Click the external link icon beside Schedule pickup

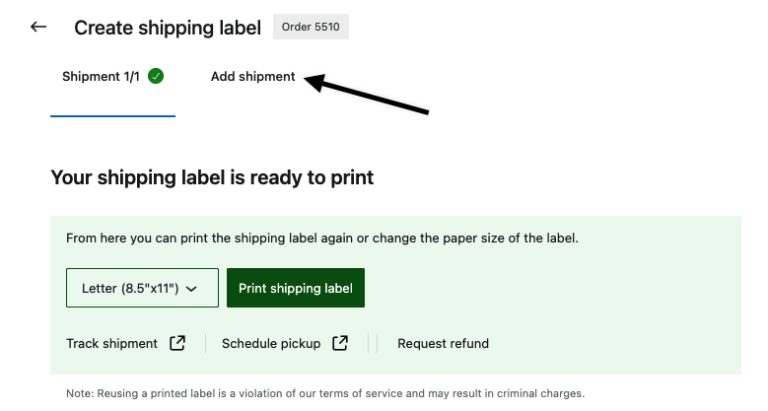click(x=340, y=343)
